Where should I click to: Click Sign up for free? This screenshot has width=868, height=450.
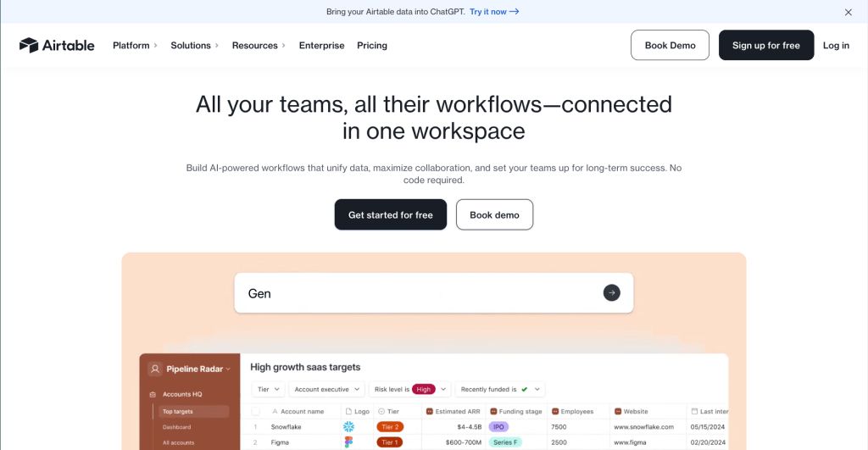pyautogui.click(x=766, y=46)
